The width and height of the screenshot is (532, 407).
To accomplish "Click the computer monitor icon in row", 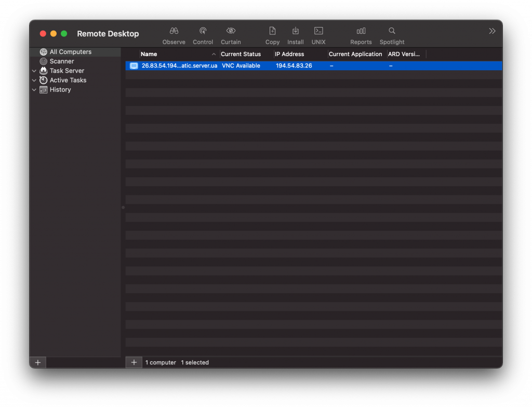I will 134,66.
